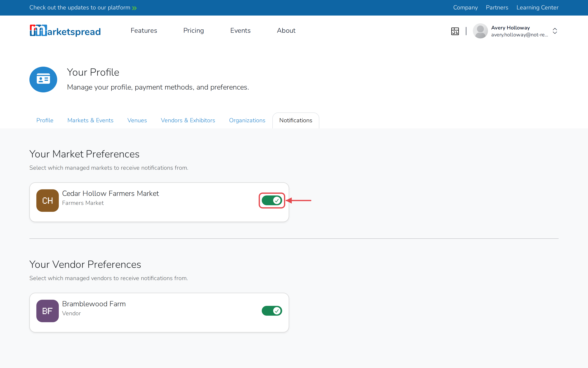
Task: Click the 'Your Vendor Preferences' heading
Action: click(85, 264)
